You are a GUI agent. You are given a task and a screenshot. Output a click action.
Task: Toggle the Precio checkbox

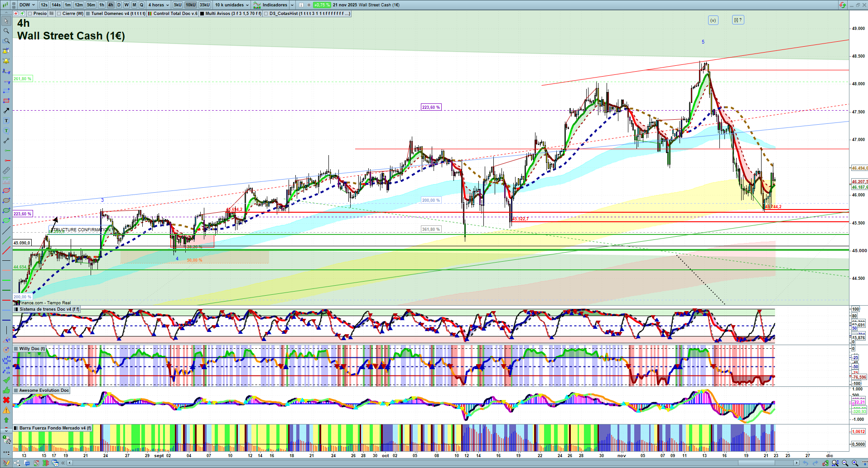click(x=30, y=14)
